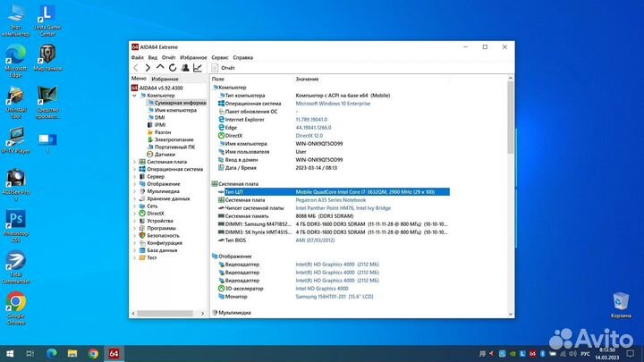Viewport: 644px width, 362px height.
Task: Open the Сервис menu
Action: 220,57
